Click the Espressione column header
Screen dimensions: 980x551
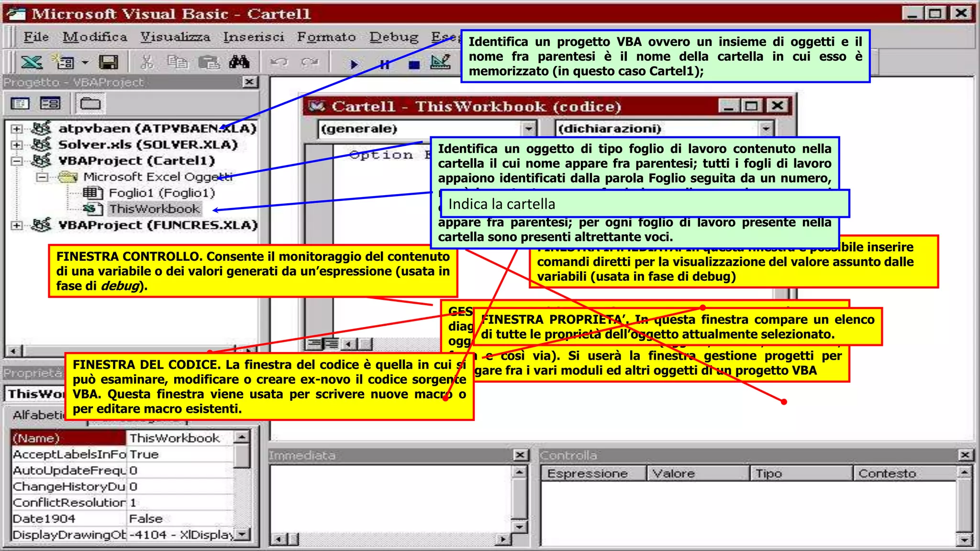click(x=594, y=474)
